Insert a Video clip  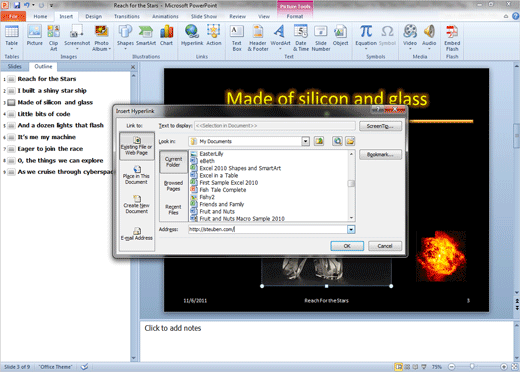click(410, 37)
